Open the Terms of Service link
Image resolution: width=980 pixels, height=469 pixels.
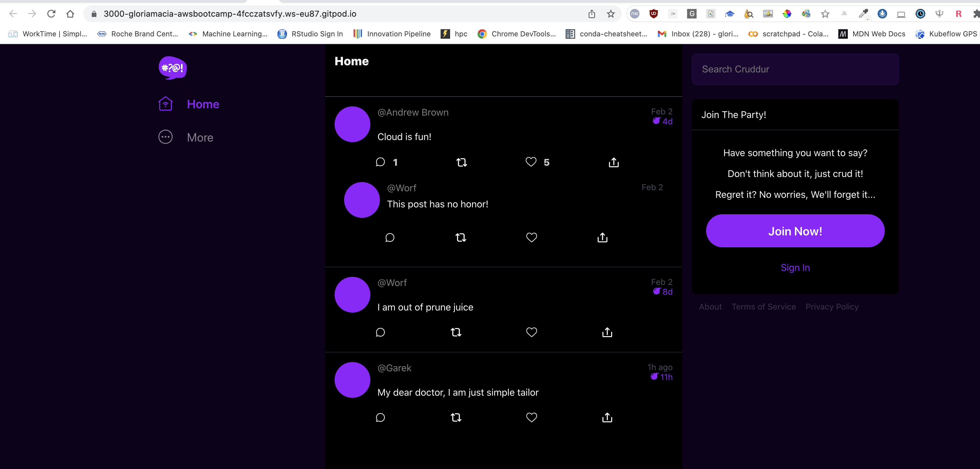764,307
